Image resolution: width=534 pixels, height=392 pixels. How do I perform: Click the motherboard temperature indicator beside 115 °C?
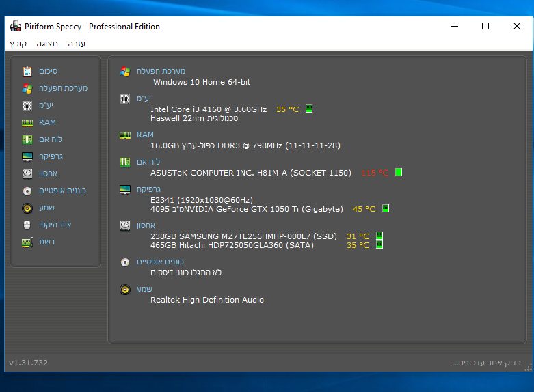[x=399, y=172]
